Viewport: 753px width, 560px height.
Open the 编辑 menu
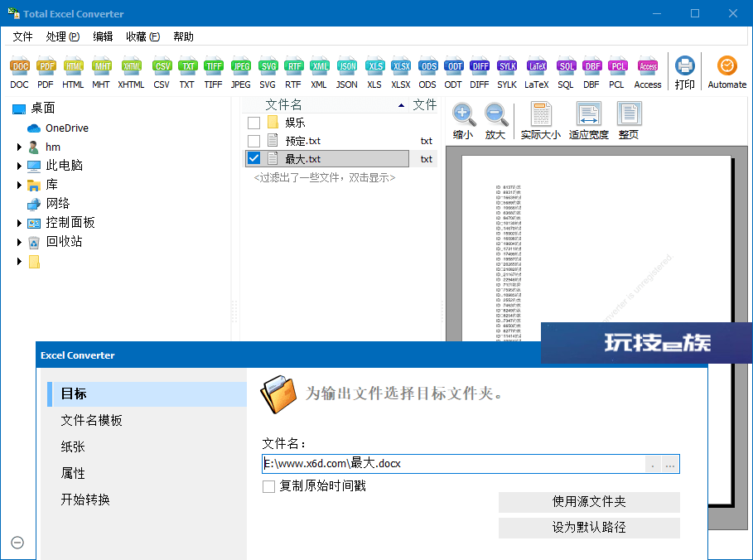click(x=103, y=36)
